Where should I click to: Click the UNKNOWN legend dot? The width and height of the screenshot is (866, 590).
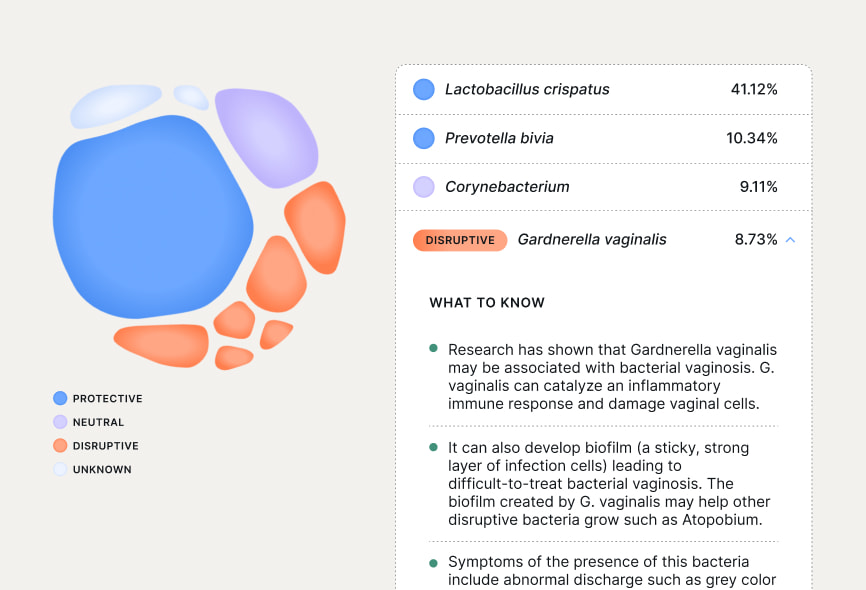[62, 469]
